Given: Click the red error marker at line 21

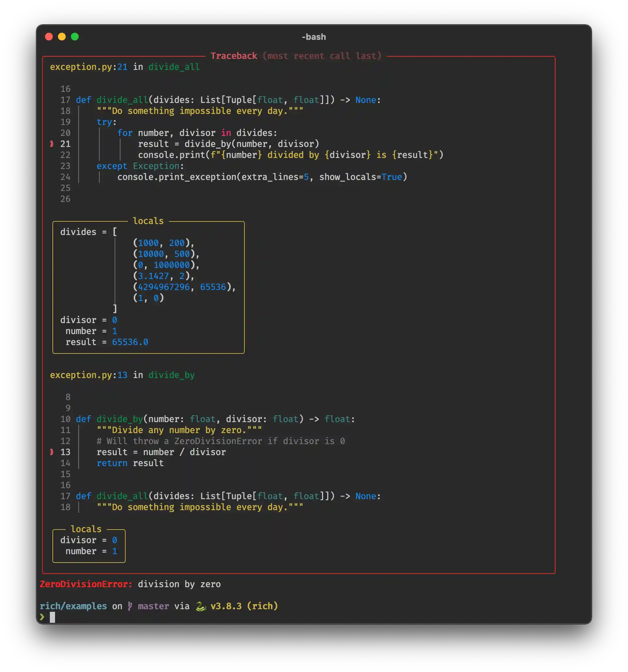Looking at the screenshot, I should click(x=52, y=144).
